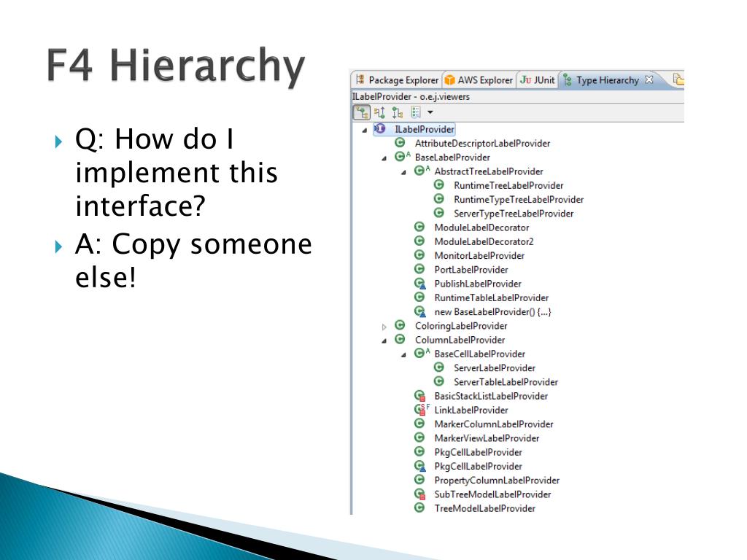
Task: Click the BaseLabelProvider abstract class icon
Action: pyautogui.click(x=402, y=157)
